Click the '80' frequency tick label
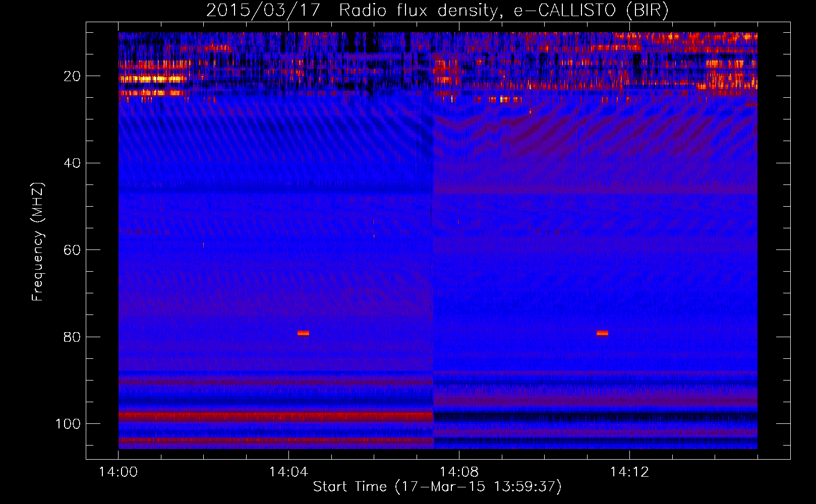Screen dimensions: 816x504 [x=72, y=337]
